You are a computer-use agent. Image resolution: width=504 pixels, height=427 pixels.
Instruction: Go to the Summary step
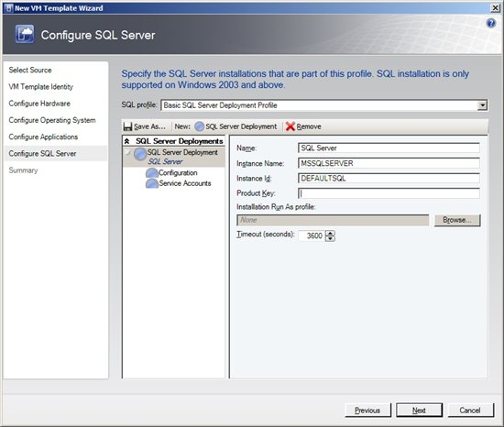point(23,170)
